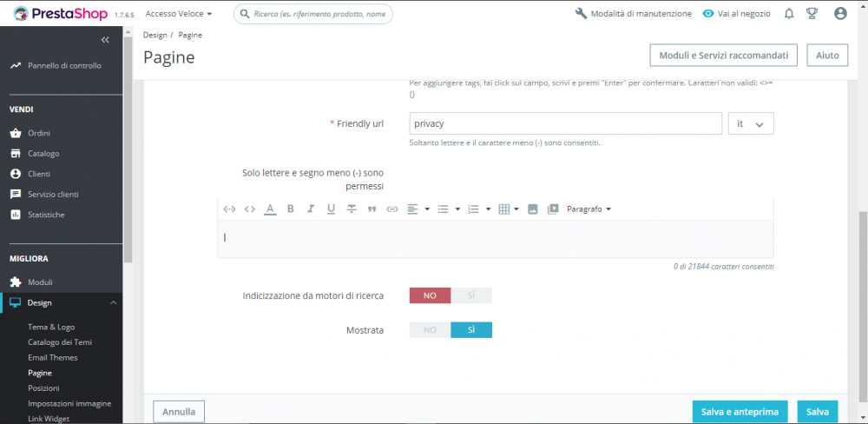Click the table icon in editor toolbar
The image size is (868, 424).
click(x=503, y=209)
